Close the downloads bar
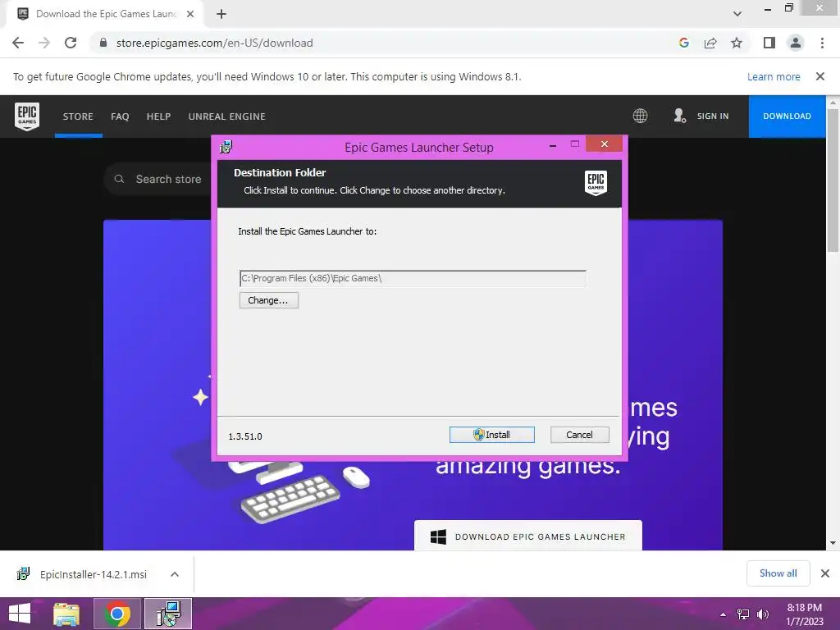 tap(825, 573)
